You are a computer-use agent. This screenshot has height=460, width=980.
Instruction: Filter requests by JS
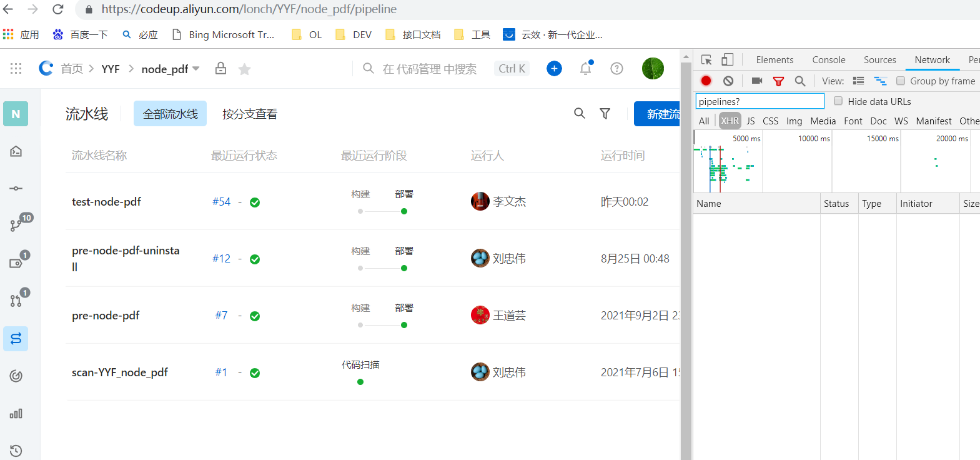pyautogui.click(x=751, y=121)
